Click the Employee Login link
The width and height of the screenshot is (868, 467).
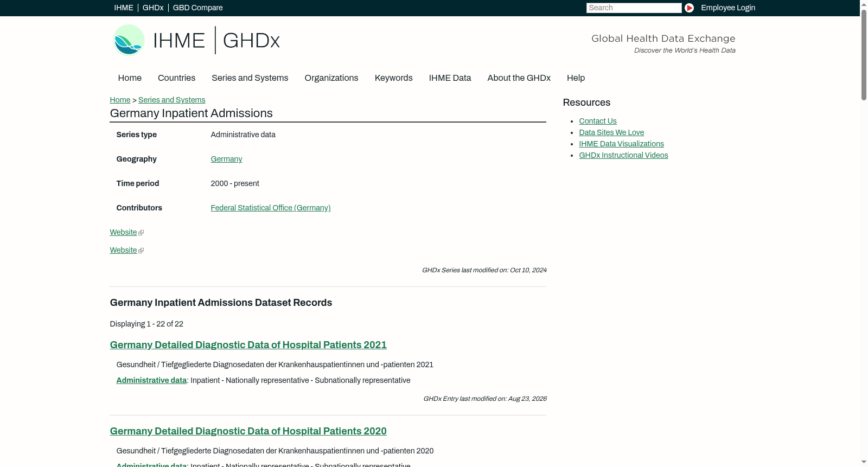pyautogui.click(x=728, y=8)
